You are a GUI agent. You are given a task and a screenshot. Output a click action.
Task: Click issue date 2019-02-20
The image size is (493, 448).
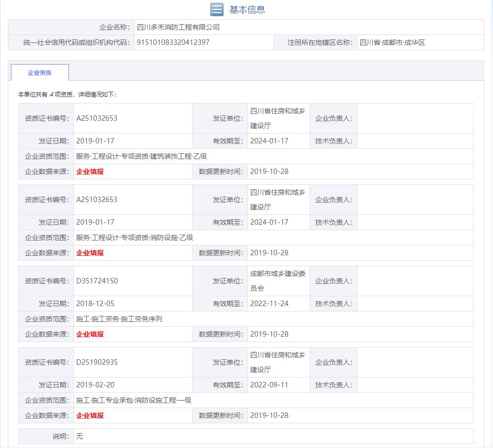coord(95,385)
